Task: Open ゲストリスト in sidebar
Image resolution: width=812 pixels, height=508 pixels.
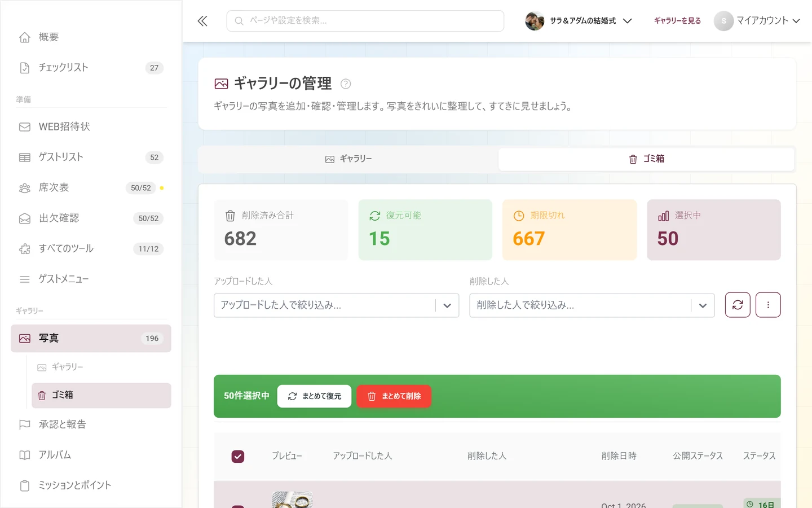Action: pos(91,157)
